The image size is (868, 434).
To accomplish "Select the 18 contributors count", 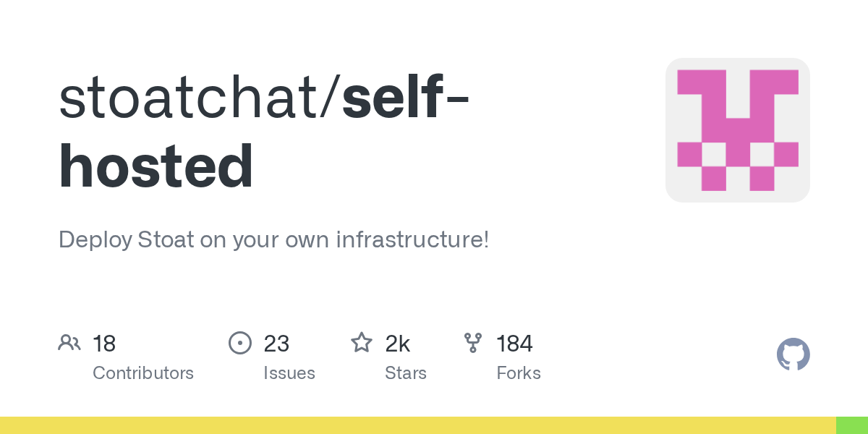I will click(104, 344).
